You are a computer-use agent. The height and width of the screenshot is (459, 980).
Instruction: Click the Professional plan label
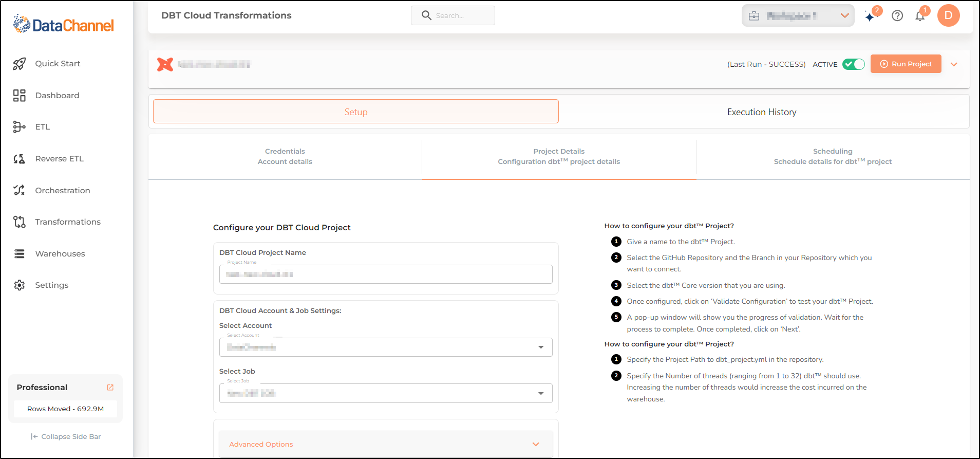pos(42,388)
